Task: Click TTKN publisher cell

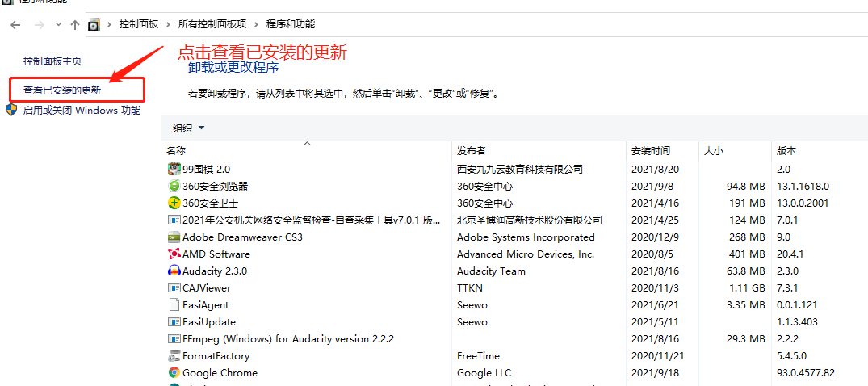Action: [x=469, y=288]
